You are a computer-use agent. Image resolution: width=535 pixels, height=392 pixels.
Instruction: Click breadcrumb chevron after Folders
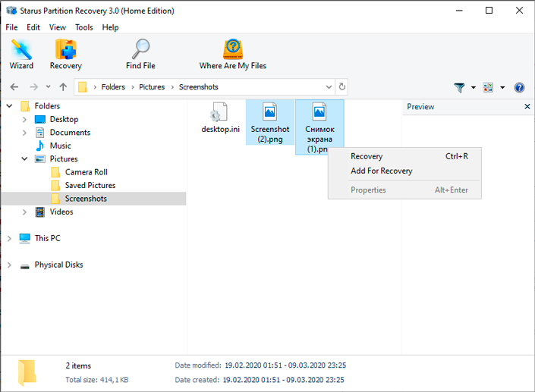coord(133,87)
